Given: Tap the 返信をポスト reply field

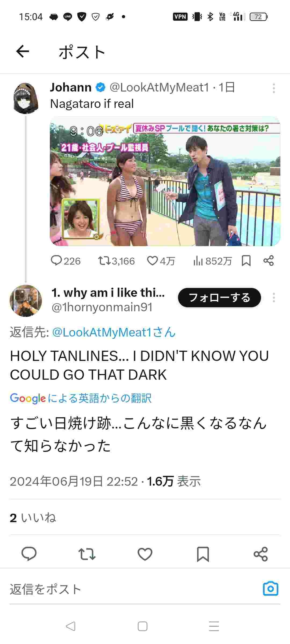Looking at the screenshot, I should coord(134,589).
